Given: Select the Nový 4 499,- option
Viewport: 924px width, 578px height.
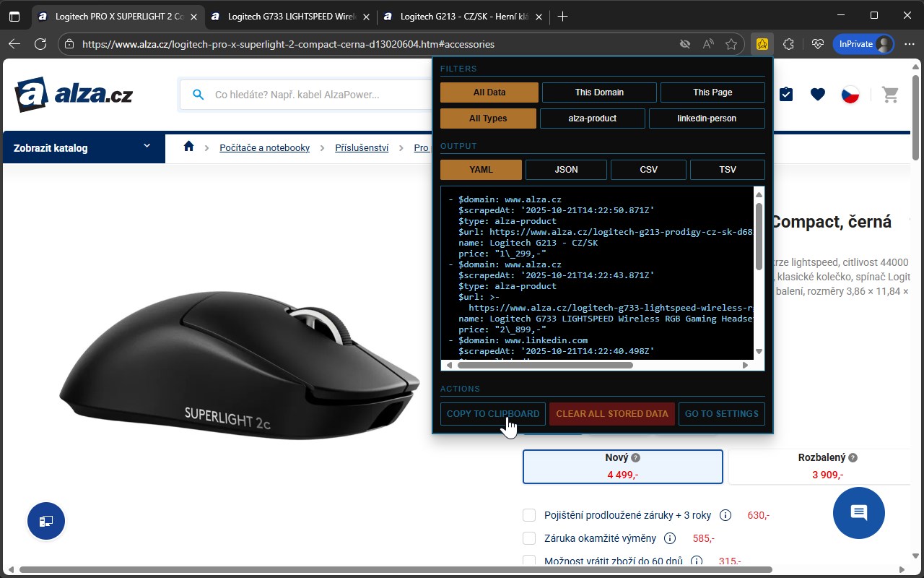Looking at the screenshot, I should pos(623,467).
